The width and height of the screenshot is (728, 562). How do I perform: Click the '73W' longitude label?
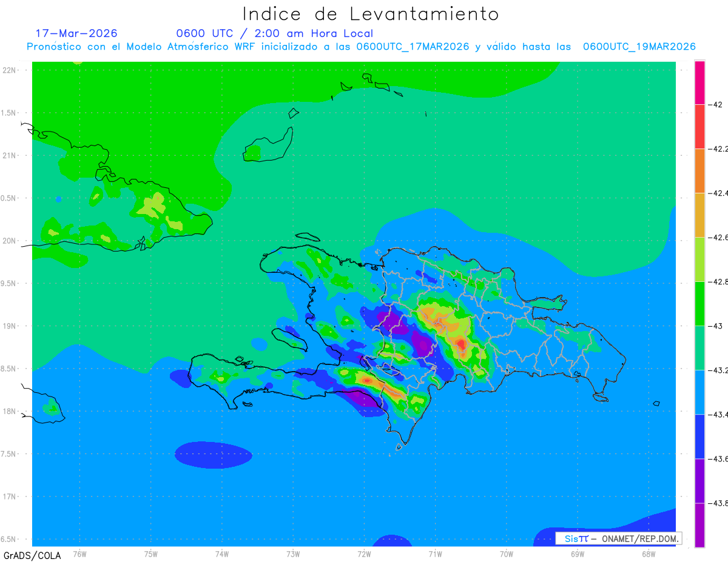pos(293,554)
